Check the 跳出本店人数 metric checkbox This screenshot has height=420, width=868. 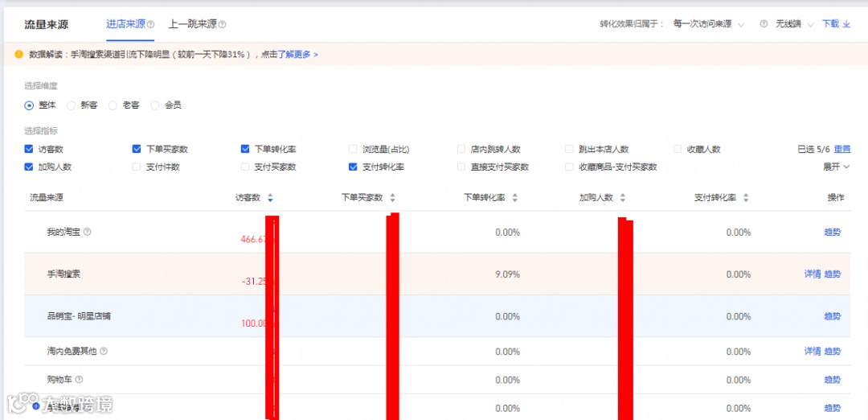click(x=568, y=149)
